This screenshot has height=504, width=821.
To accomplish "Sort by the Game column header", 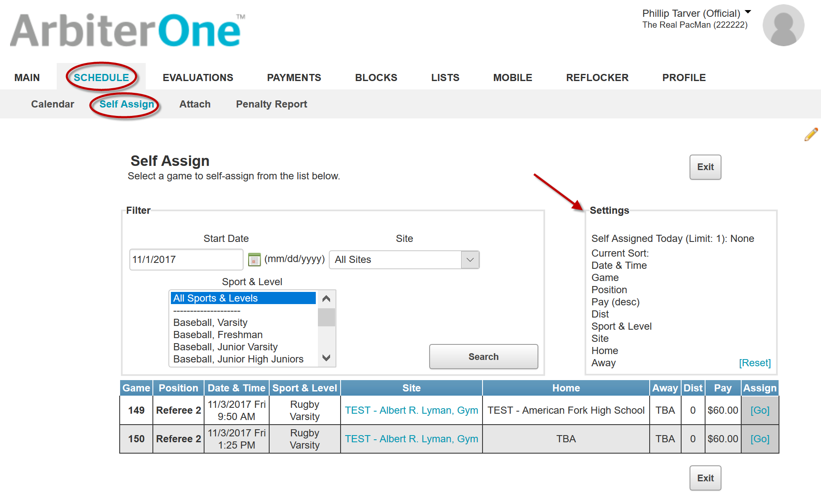I will pyautogui.click(x=136, y=388).
